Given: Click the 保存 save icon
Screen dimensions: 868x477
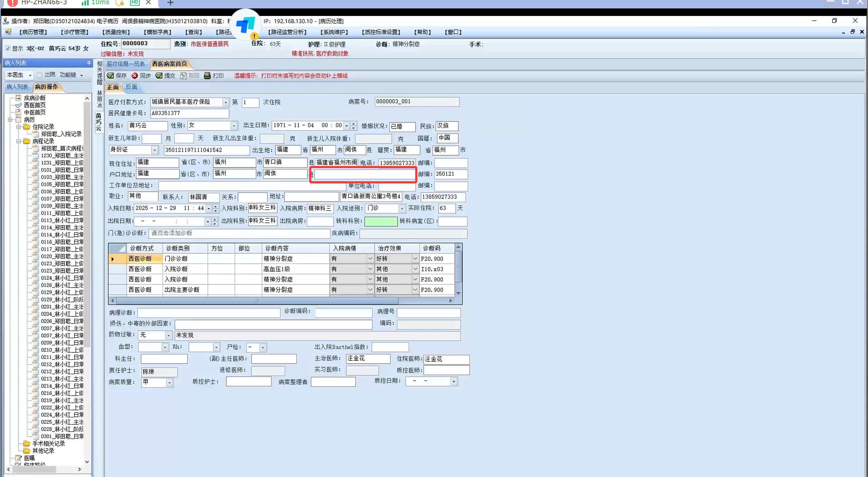Looking at the screenshot, I should point(110,76).
